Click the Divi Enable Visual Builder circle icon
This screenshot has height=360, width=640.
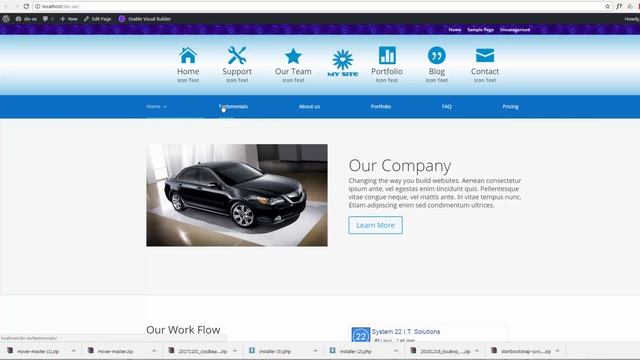click(122, 19)
